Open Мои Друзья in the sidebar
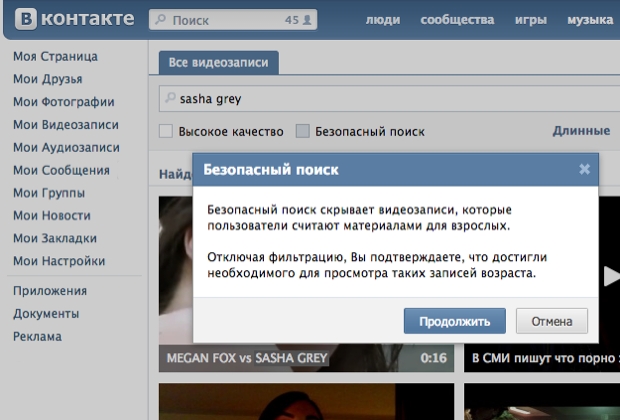Image resolution: width=620 pixels, height=420 pixels. click(x=48, y=79)
